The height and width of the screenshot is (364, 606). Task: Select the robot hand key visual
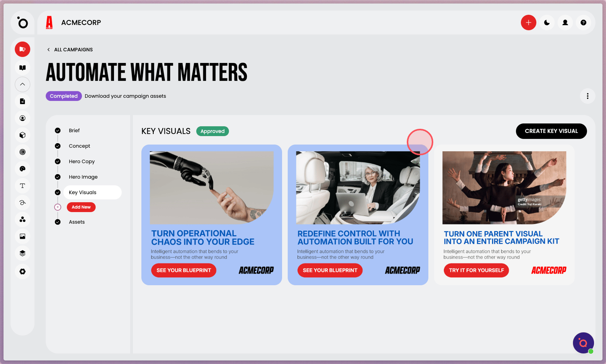tap(212, 215)
